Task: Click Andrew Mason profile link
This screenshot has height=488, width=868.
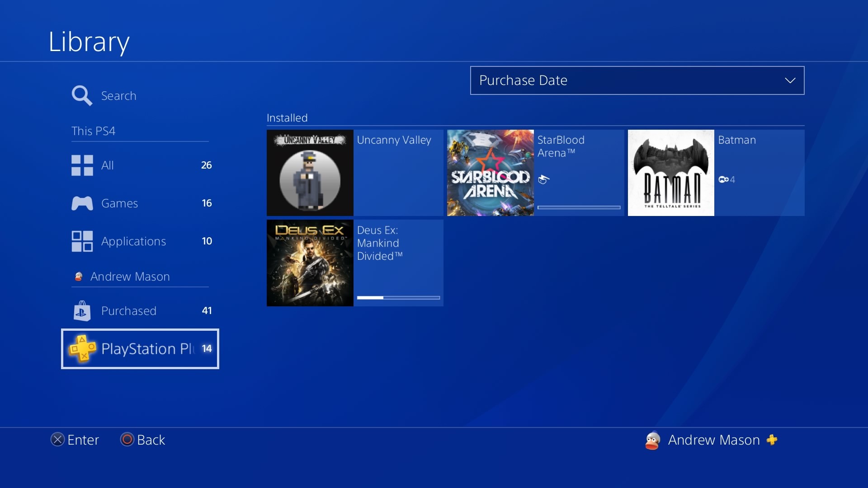Action: [x=130, y=276]
